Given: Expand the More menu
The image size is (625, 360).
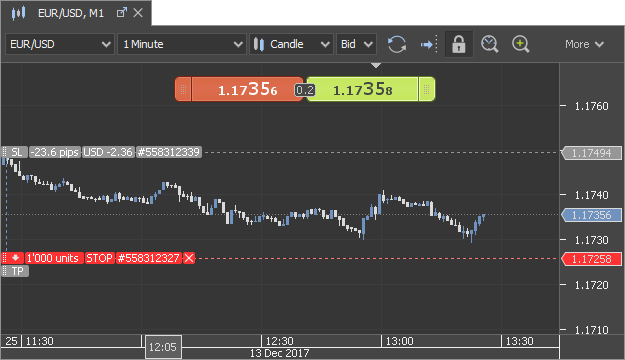Looking at the screenshot, I should click(584, 44).
